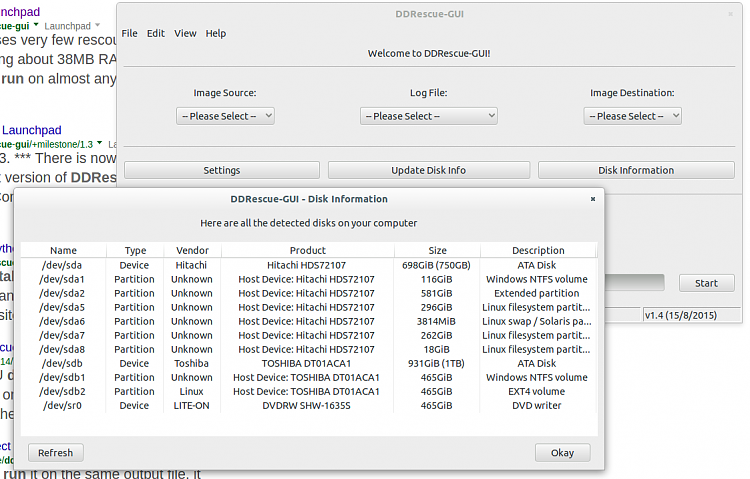Select the /dev/sda7 row
The height and width of the screenshot is (479, 750).
(x=309, y=335)
